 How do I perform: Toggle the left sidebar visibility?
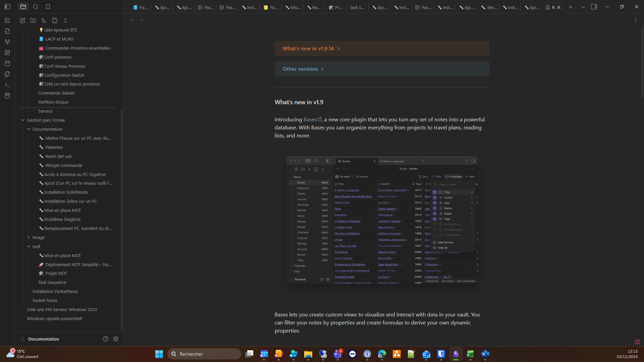[x=7, y=7]
